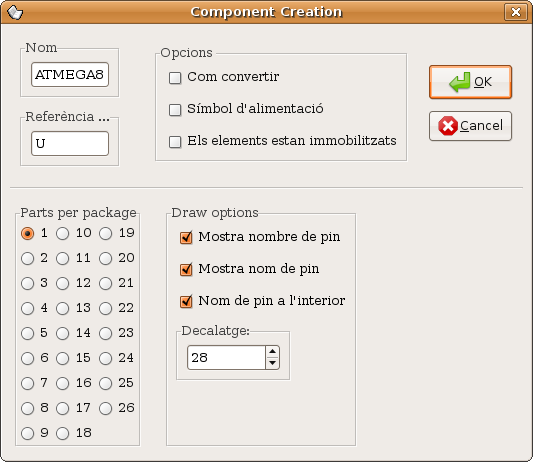Toggle Símbol d'alimentació checkbox
The height and width of the screenshot is (462, 533).
175,110
